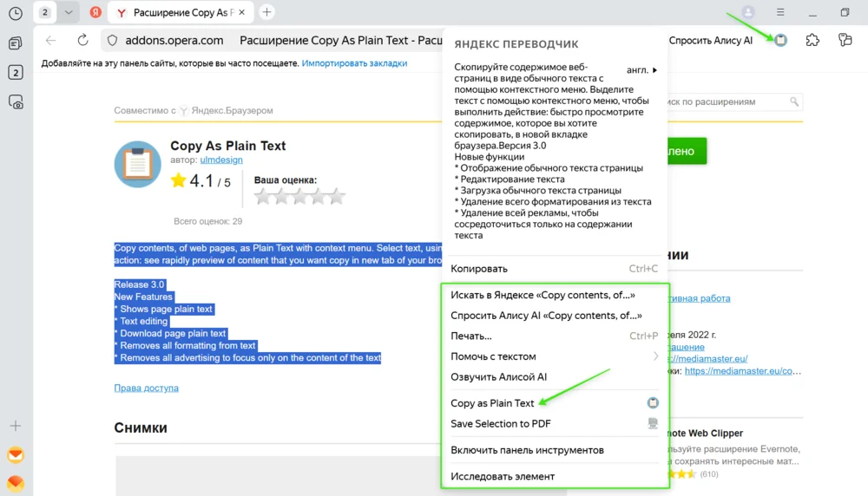Image resolution: width=868 pixels, height=496 pixels.
Task: Open the history clock icon in sidebar
Action: click(16, 13)
